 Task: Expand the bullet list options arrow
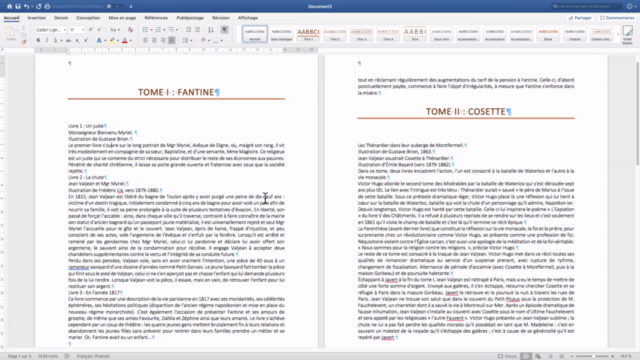pyautogui.click(x=151, y=30)
